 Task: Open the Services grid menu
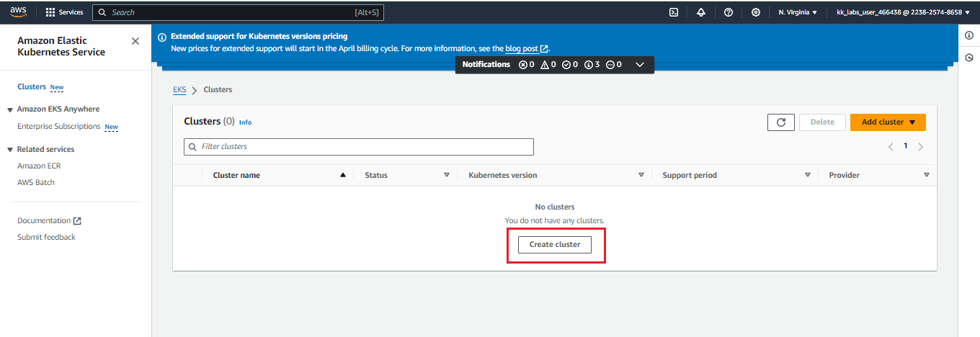(64, 12)
